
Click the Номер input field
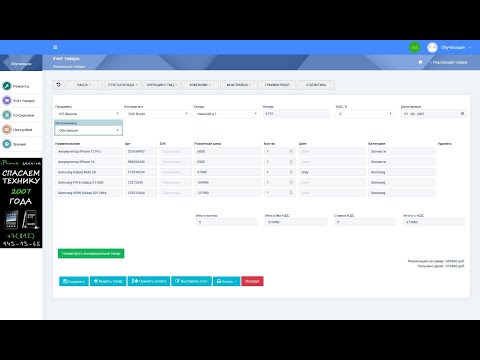pos(296,114)
